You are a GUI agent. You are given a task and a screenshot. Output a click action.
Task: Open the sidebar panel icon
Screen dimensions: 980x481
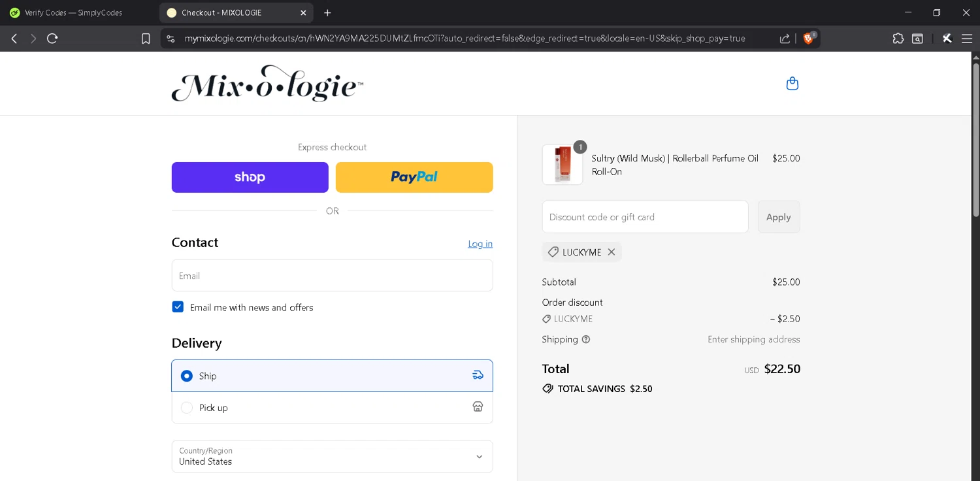pyautogui.click(x=917, y=39)
